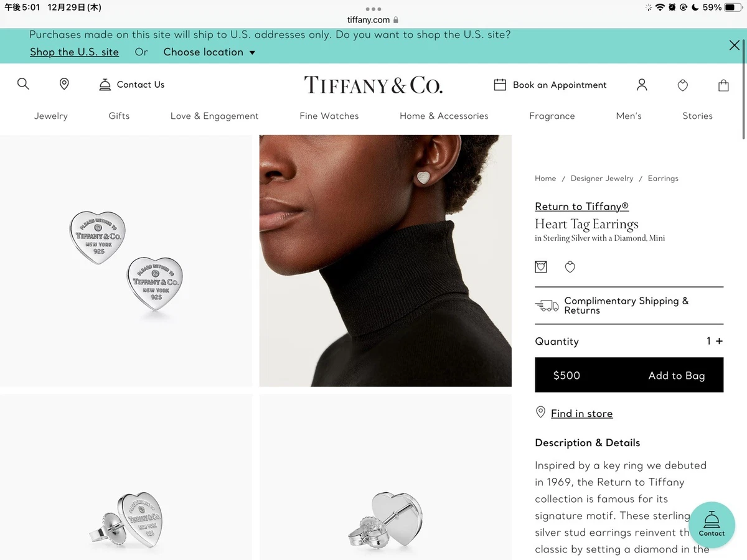Open the Fine Watches menu
The width and height of the screenshot is (747, 560).
(x=329, y=116)
